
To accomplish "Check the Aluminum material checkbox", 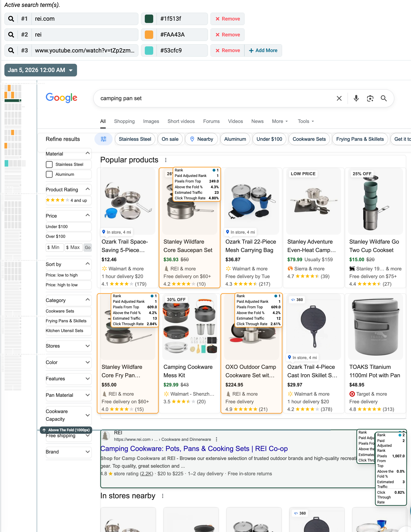I will (x=49, y=174).
